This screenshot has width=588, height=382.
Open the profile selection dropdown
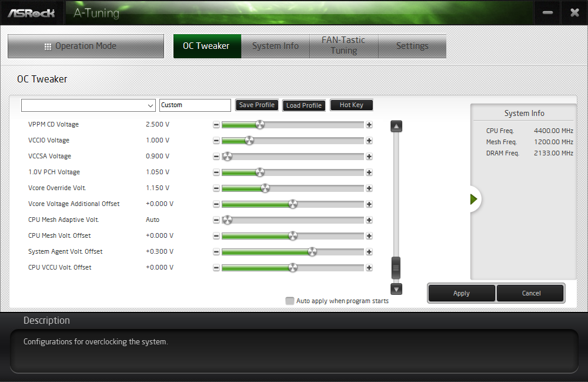pos(89,105)
